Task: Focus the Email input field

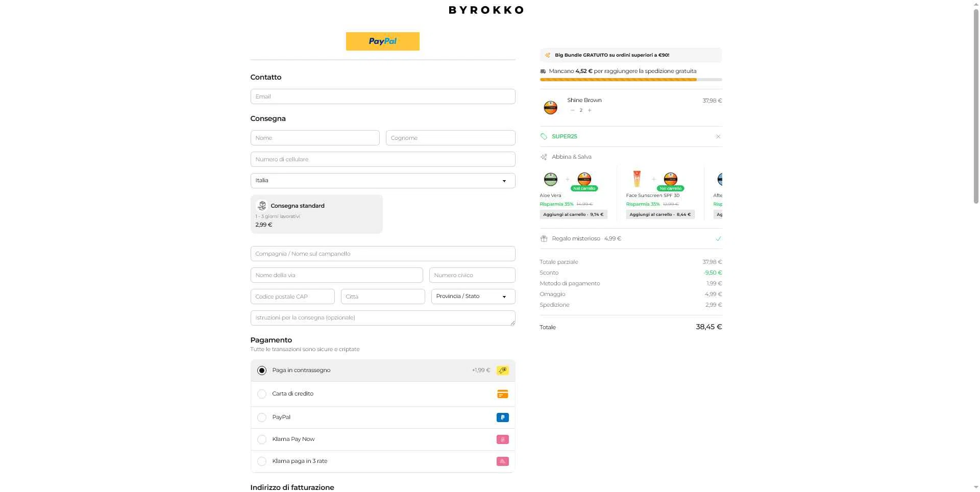Action: 383,96
